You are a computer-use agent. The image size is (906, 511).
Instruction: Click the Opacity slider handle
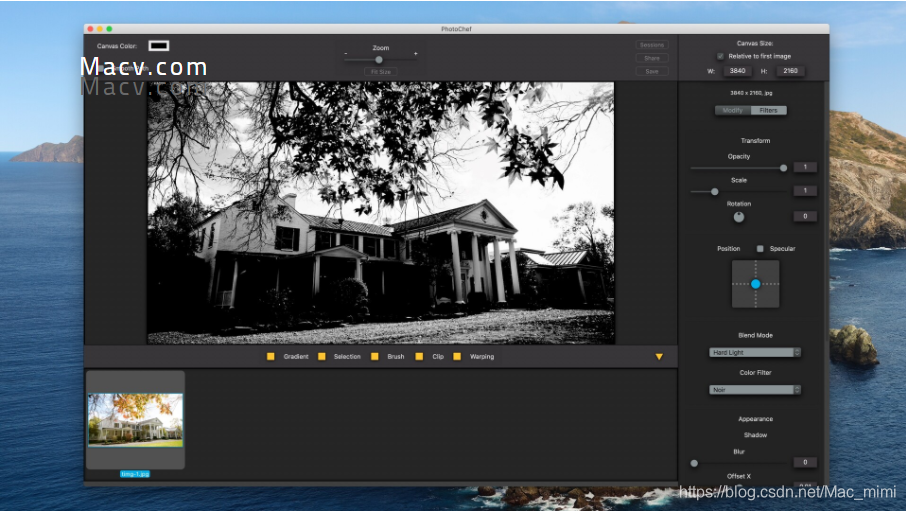[784, 168]
